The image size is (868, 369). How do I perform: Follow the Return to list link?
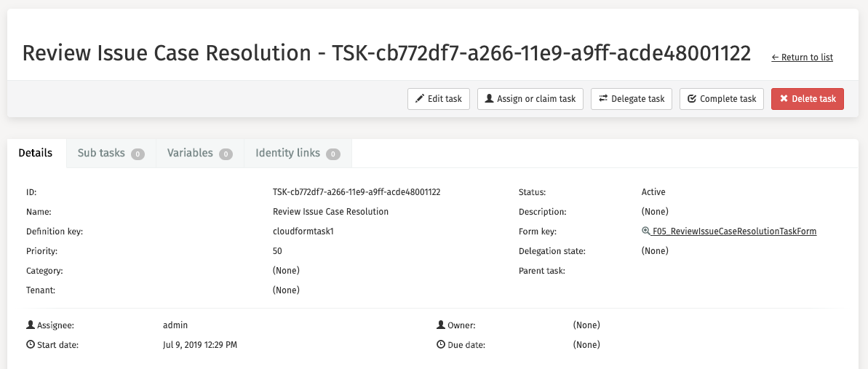tap(802, 57)
